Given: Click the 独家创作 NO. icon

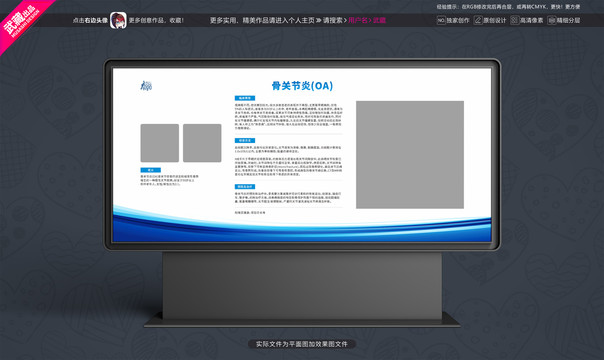Looking at the screenshot, I should [441, 20].
